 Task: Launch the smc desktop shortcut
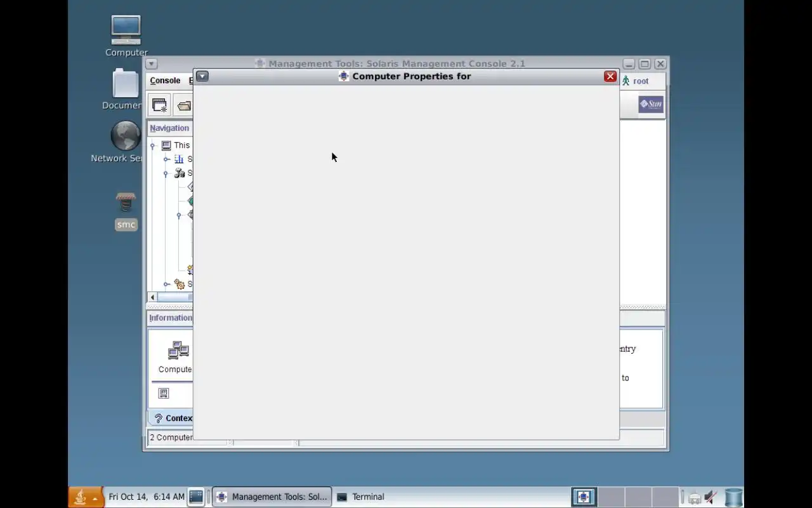pyautogui.click(x=126, y=203)
